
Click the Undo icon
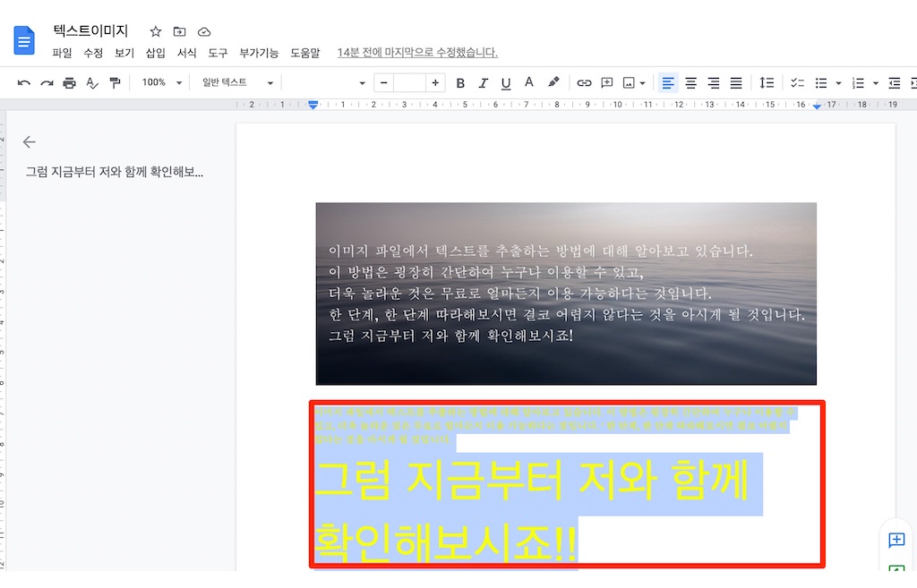coord(24,82)
